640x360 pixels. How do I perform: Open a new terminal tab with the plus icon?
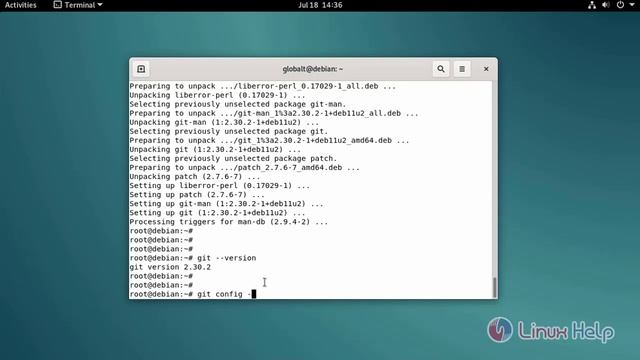click(141, 69)
